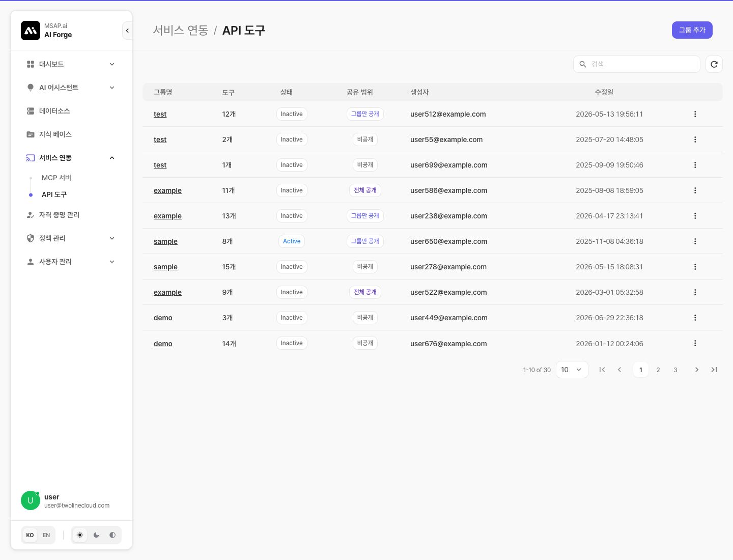Go to page 3
The height and width of the screenshot is (560, 733).
[x=675, y=370]
